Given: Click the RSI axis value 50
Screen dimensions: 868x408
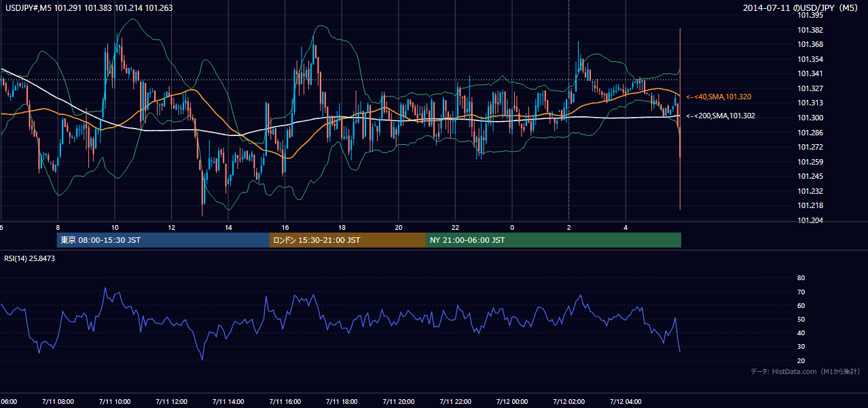Looking at the screenshot, I should (801, 319).
